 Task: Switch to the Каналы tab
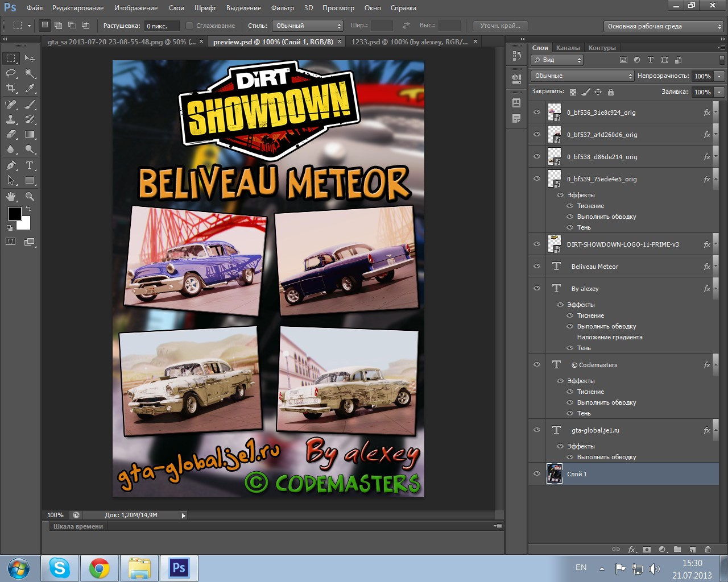pos(568,48)
